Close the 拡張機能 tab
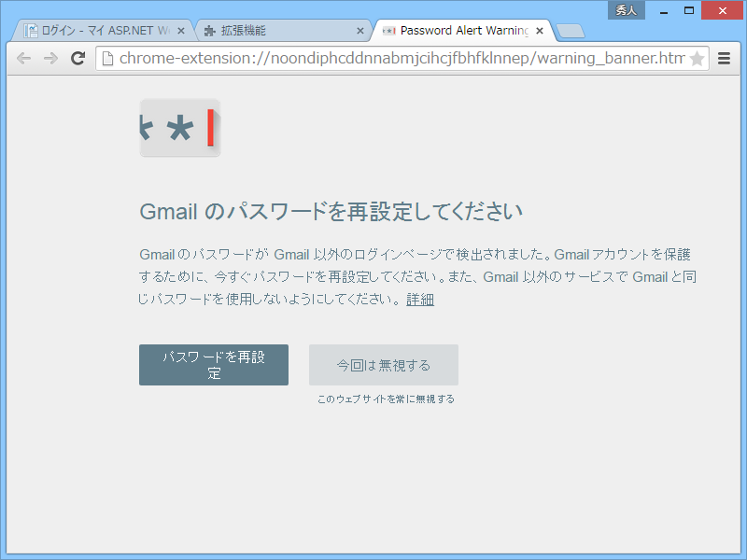Image resolution: width=747 pixels, height=560 pixels. [x=359, y=29]
